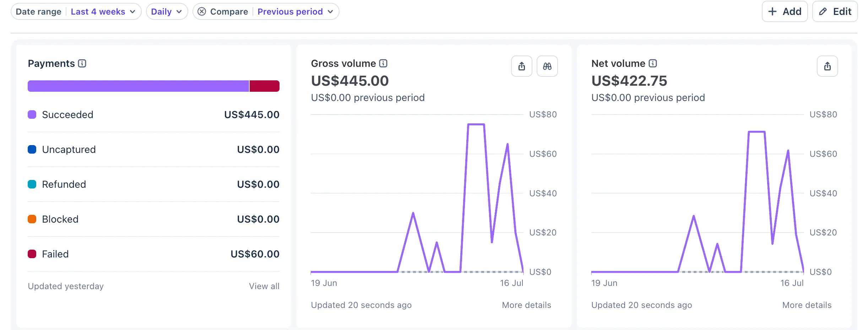Click the Gross volume total US$445.00
Image resolution: width=868 pixels, height=330 pixels.
tap(350, 81)
